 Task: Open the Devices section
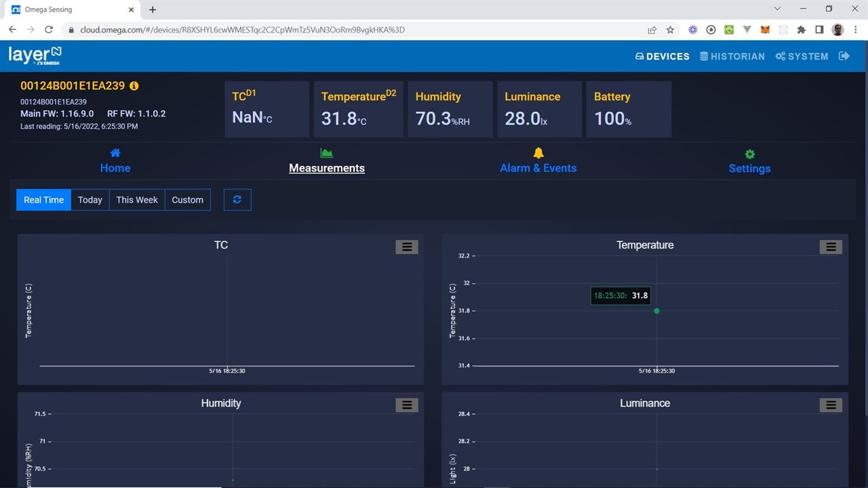click(663, 56)
